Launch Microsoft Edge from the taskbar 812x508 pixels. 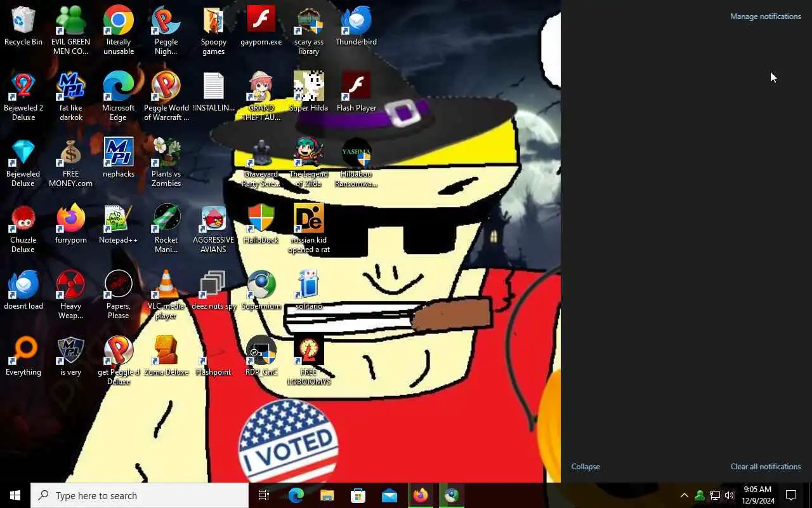click(x=296, y=495)
